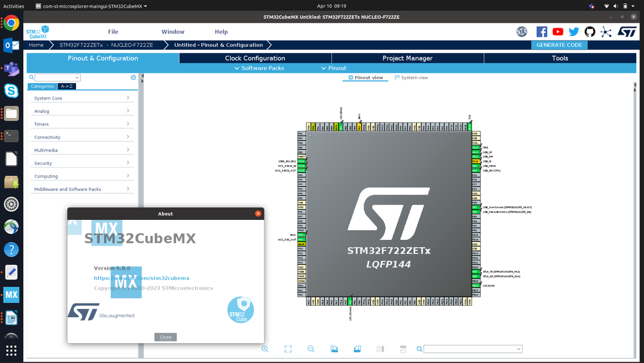The height and width of the screenshot is (363, 644).
Task: Expand the Analog category
Action: point(82,111)
